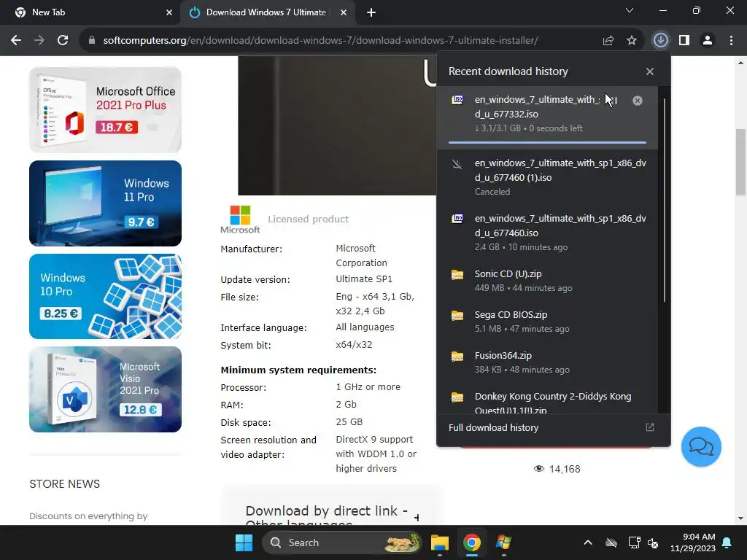Click the cloud sync icon in the system tray
This screenshot has width=747, height=560.
pos(611,542)
